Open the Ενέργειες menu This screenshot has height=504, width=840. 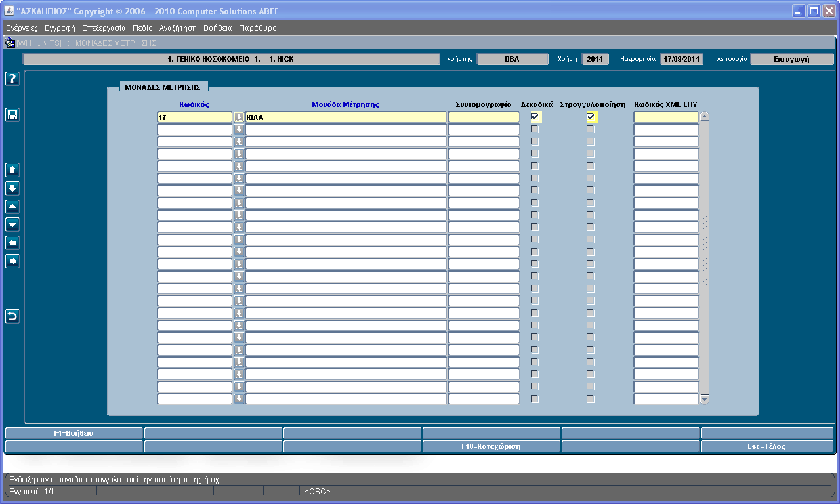(x=22, y=28)
